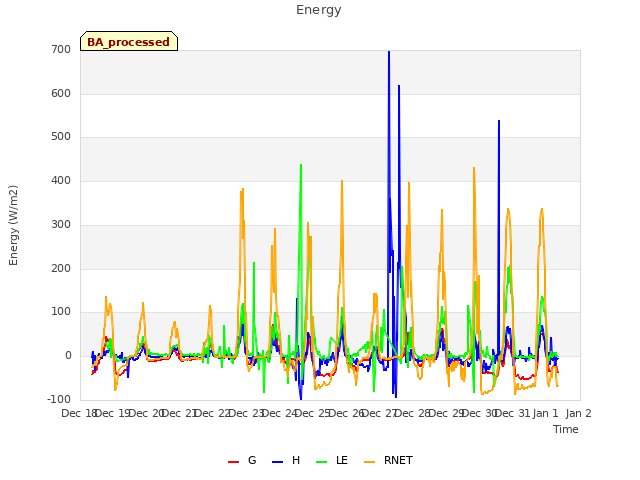Screen dimensions: 640x480
Task: Toggle the H series legend entry
Action: click(286, 460)
